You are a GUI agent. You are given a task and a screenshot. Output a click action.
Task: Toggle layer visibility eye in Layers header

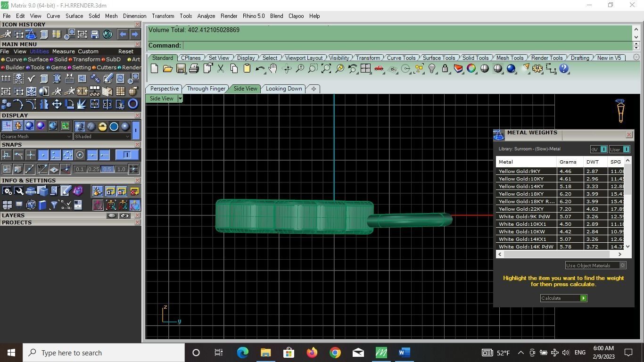coord(124,215)
